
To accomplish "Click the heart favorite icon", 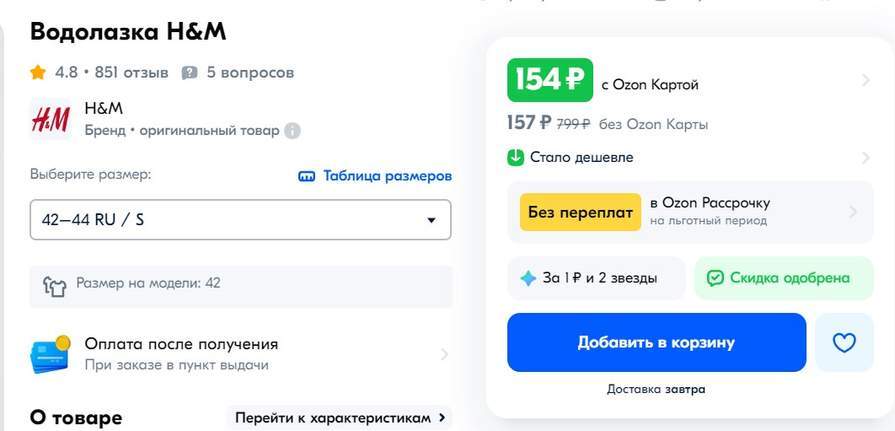I will (x=844, y=343).
